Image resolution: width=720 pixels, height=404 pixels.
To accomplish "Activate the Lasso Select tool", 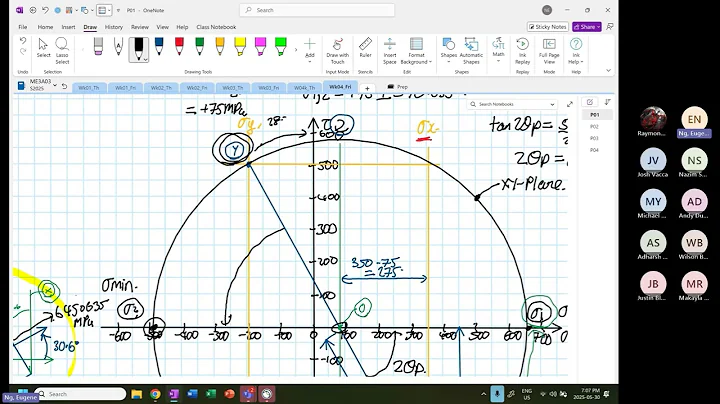I will pos(62,50).
